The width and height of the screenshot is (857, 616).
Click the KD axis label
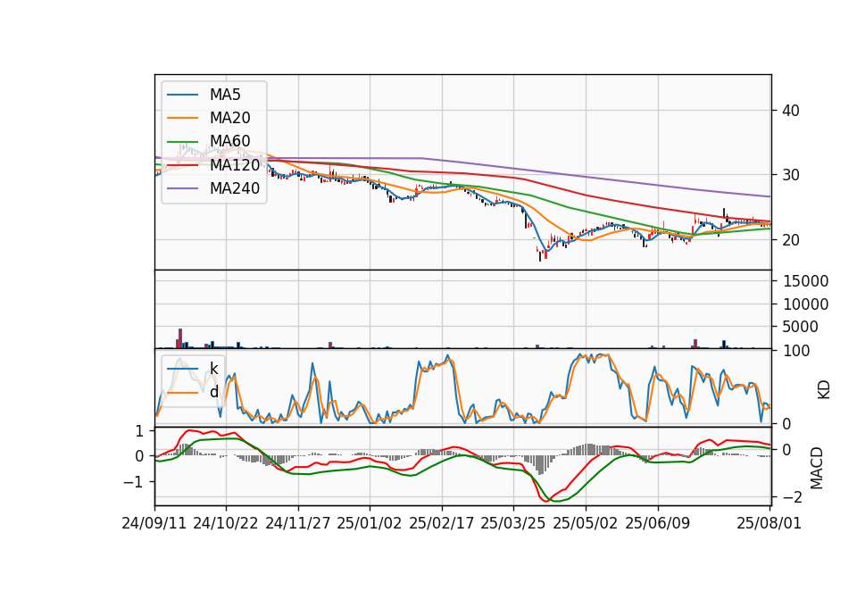click(x=824, y=389)
